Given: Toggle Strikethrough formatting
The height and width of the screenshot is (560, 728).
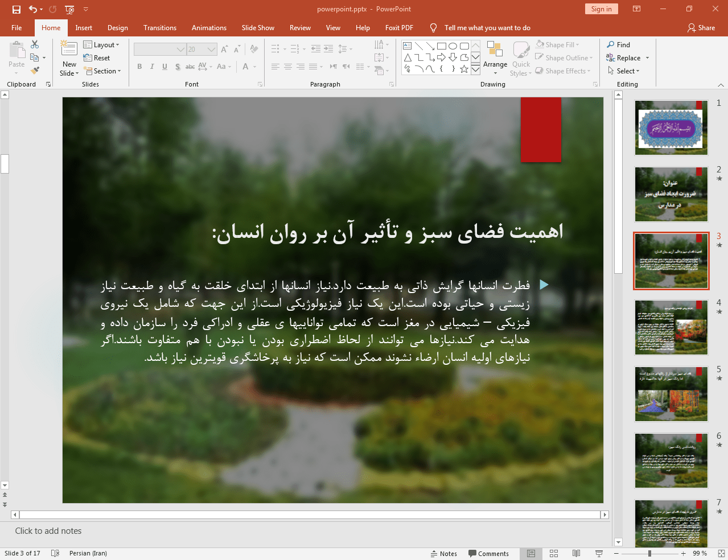Looking at the screenshot, I should tap(190, 67).
